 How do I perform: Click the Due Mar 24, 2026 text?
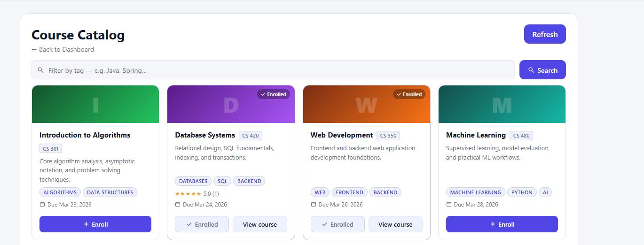(205, 205)
